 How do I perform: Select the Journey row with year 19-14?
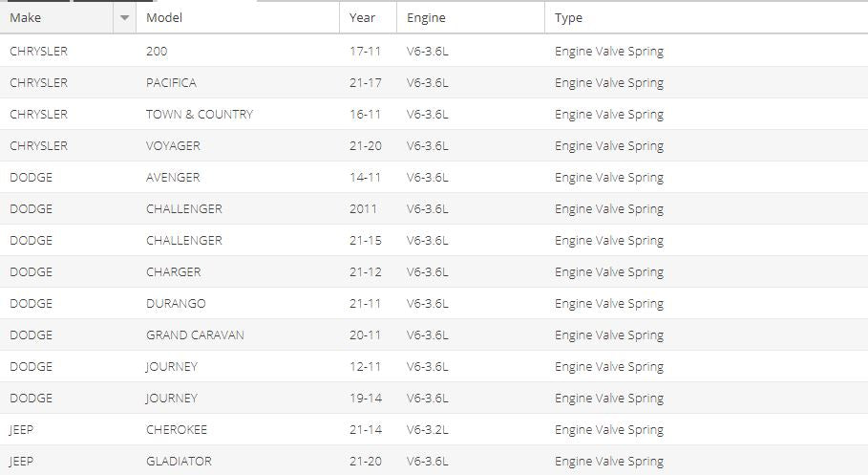434,399
